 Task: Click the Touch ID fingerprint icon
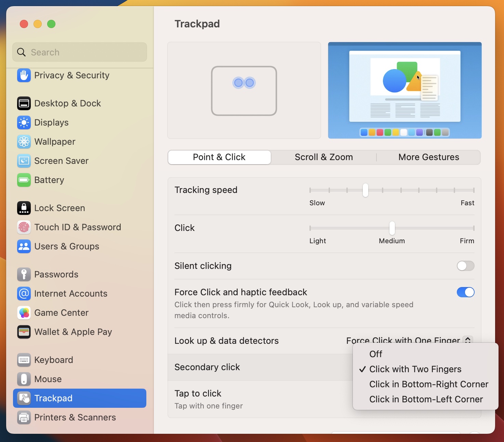24,227
